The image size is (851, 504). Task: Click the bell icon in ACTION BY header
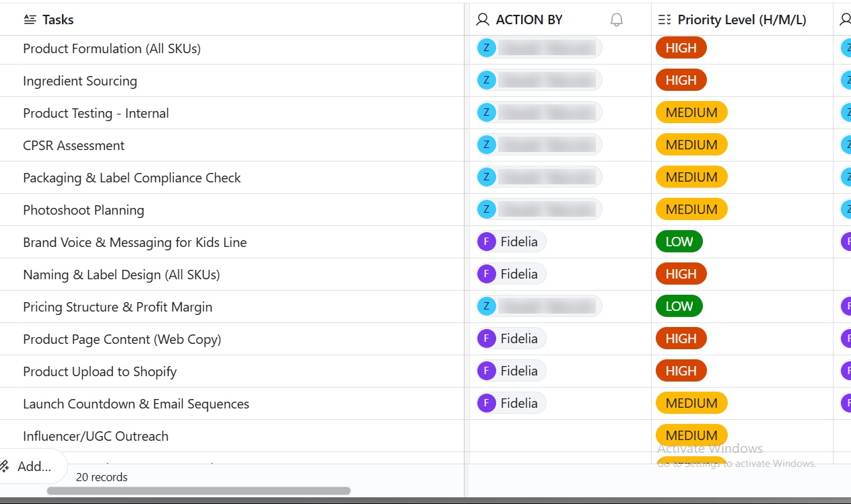(x=617, y=20)
